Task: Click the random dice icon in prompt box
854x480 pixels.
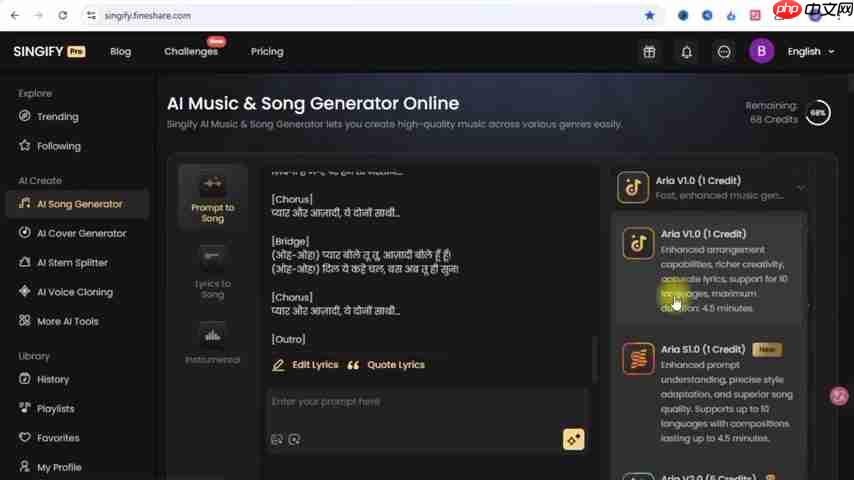Action: coord(277,439)
